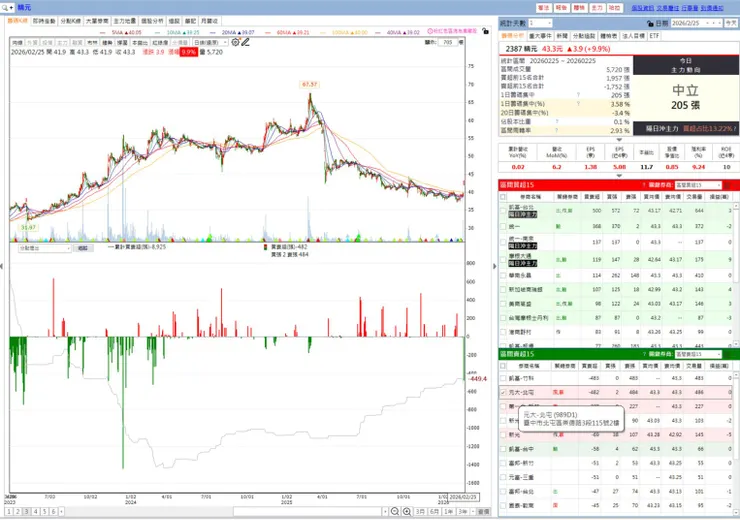Step the date back with first arrow

point(707,23)
